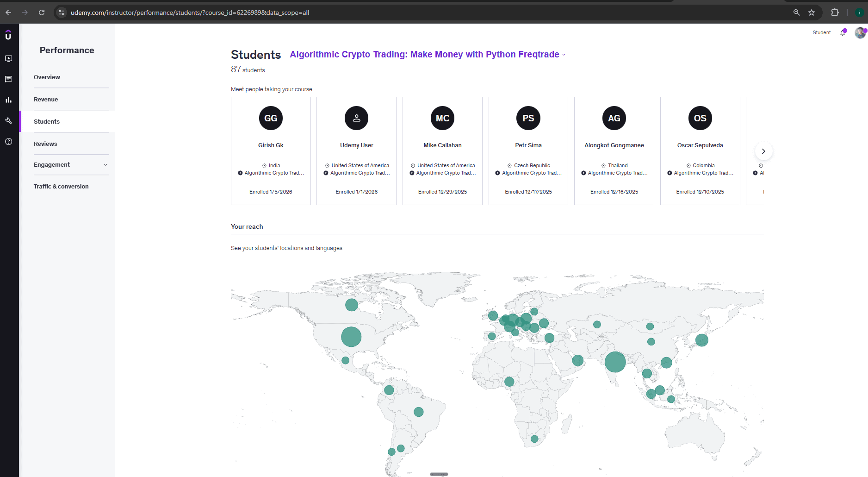Open the Courses video icon in sidebar
The height and width of the screenshot is (477, 868).
point(8,59)
